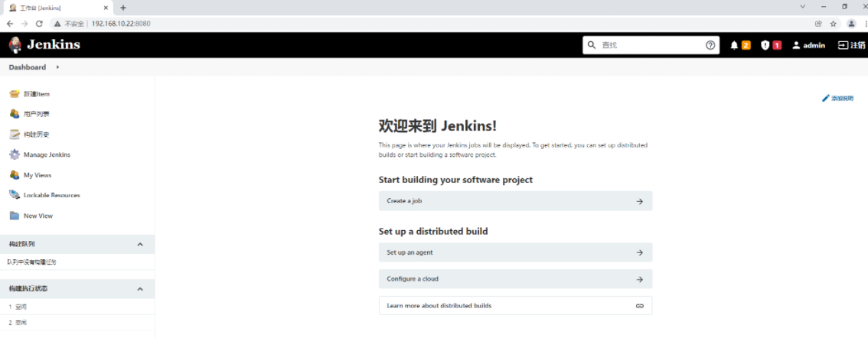Click the My Views icon
868x338 pixels.
15,175
